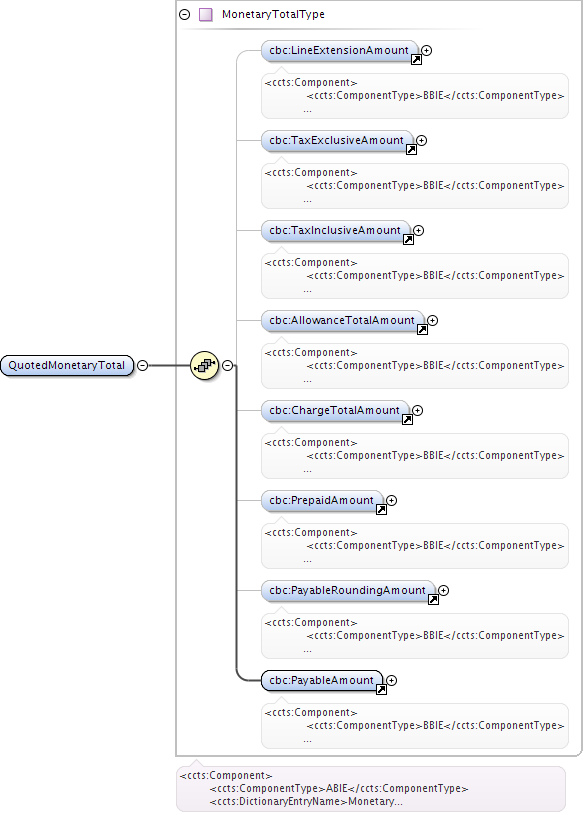This screenshot has width=584, height=815.
Task: Open reference arrow on cbc:AllowanceTotalAmount
Action: coord(422,330)
